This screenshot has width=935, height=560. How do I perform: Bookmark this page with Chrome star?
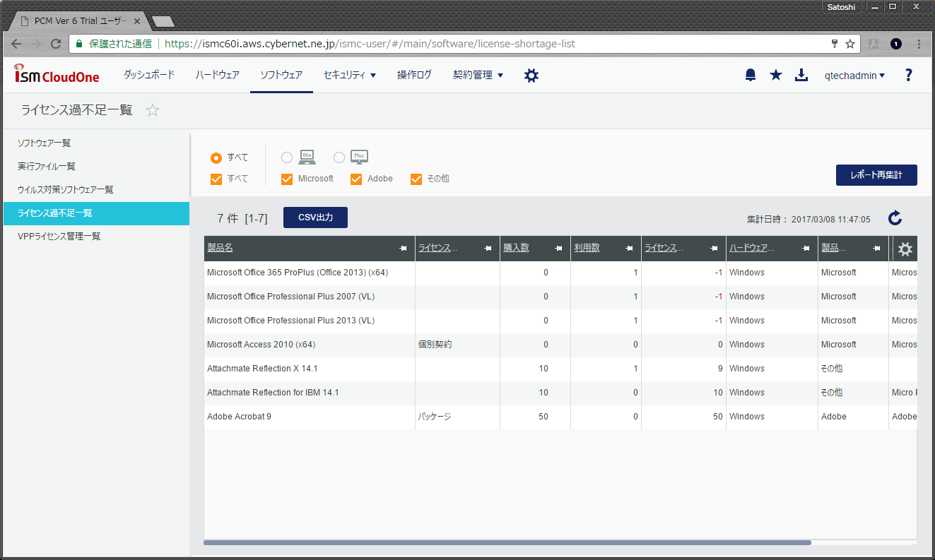pos(850,44)
